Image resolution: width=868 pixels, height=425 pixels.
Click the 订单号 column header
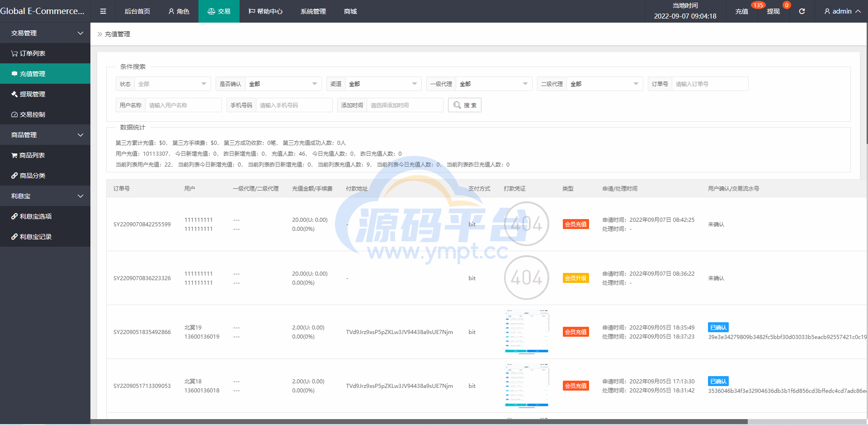click(122, 188)
